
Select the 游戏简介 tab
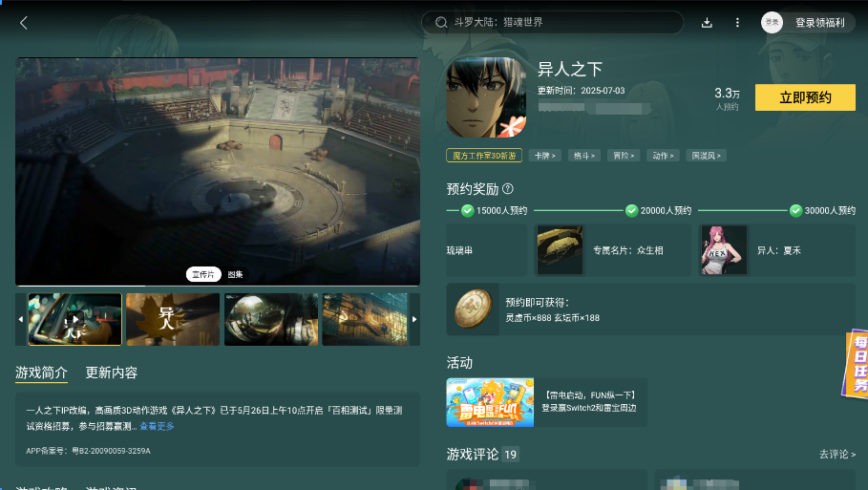(x=41, y=373)
